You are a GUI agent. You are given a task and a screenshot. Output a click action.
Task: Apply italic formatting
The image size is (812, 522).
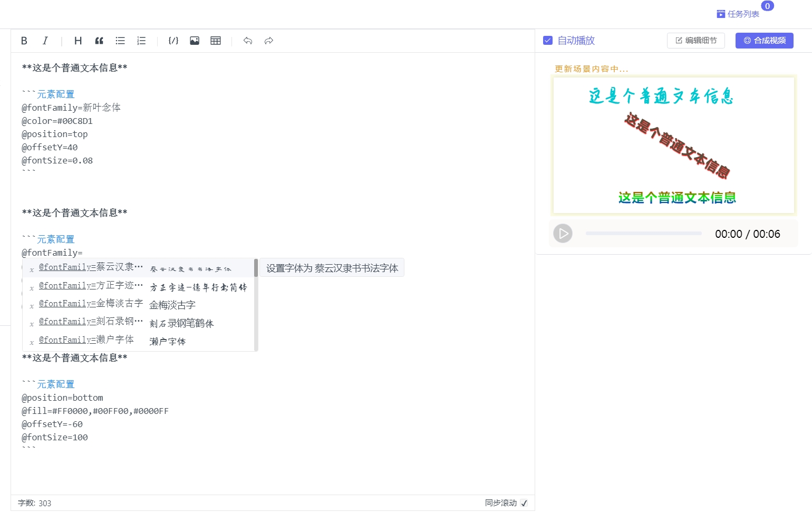[x=45, y=41]
